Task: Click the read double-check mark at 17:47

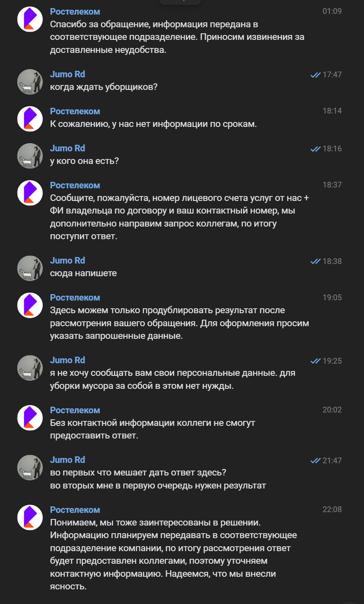Action: click(315, 75)
